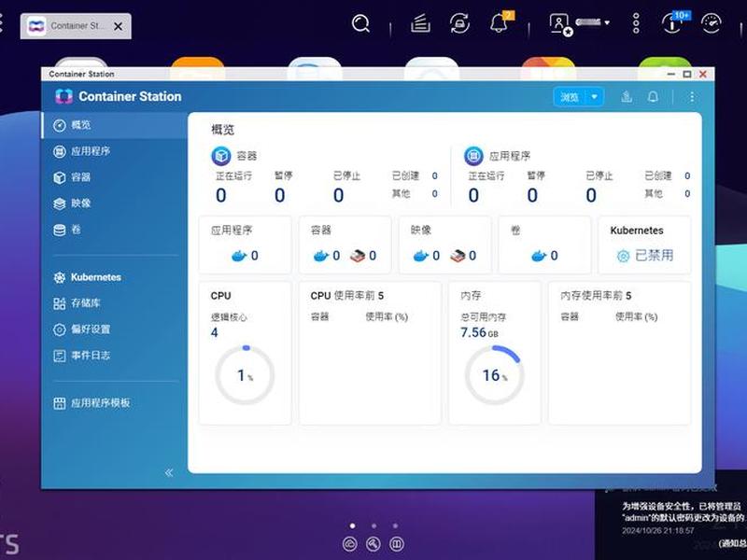Open the dashboard gauge icon in top bar
747x560 pixels.
[x=712, y=22]
